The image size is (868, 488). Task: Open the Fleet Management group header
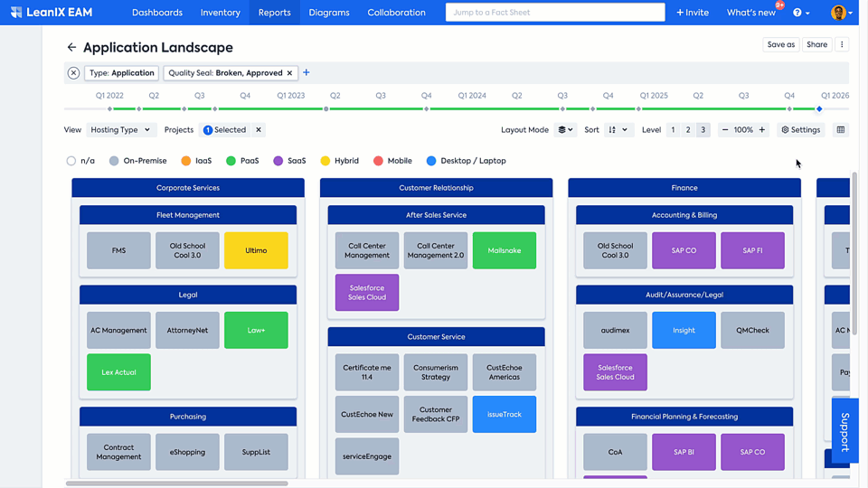coord(188,215)
